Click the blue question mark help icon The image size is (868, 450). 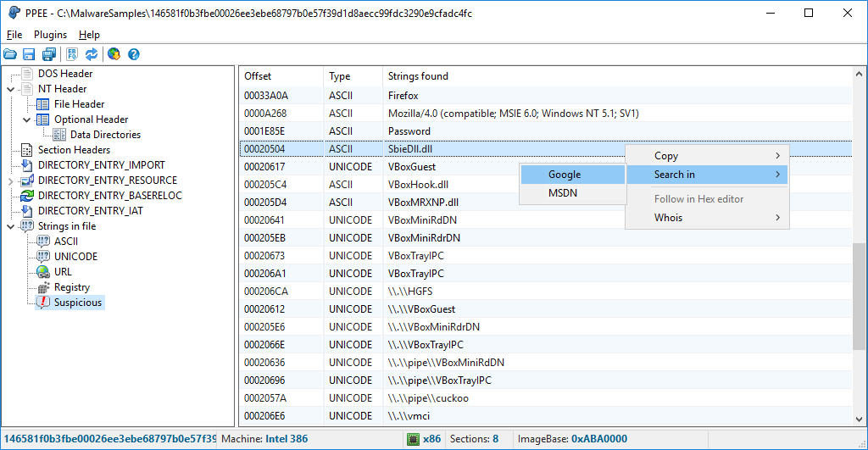[133, 54]
